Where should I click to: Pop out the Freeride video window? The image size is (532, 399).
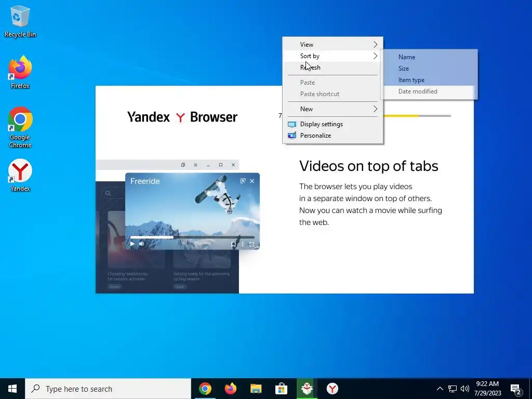[x=243, y=181]
